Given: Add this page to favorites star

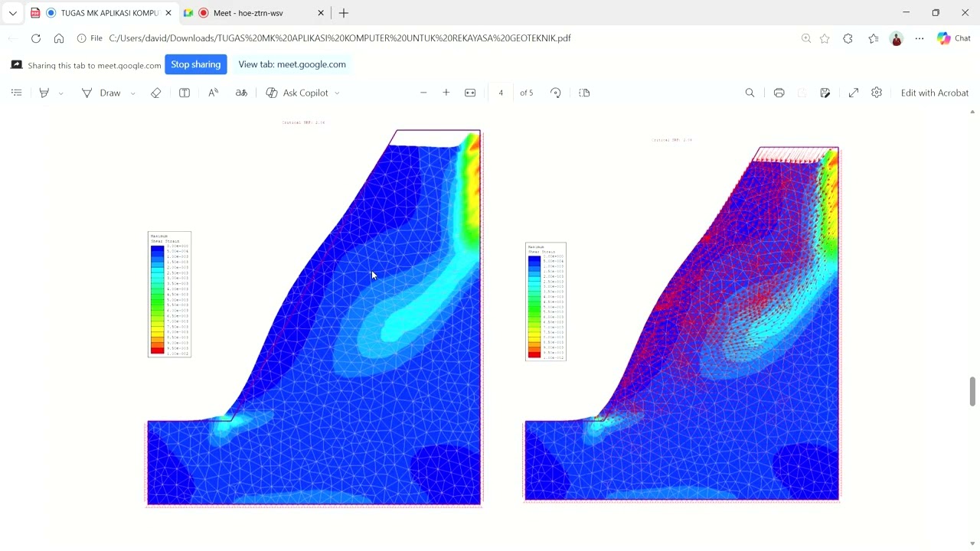Looking at the screenshot, I should click(825, 38).
